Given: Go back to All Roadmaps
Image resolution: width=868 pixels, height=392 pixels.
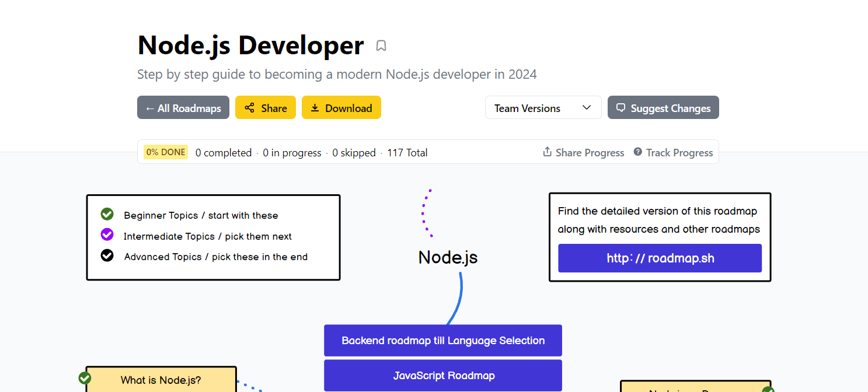Looking at the screenshot, I should [183, 107].
